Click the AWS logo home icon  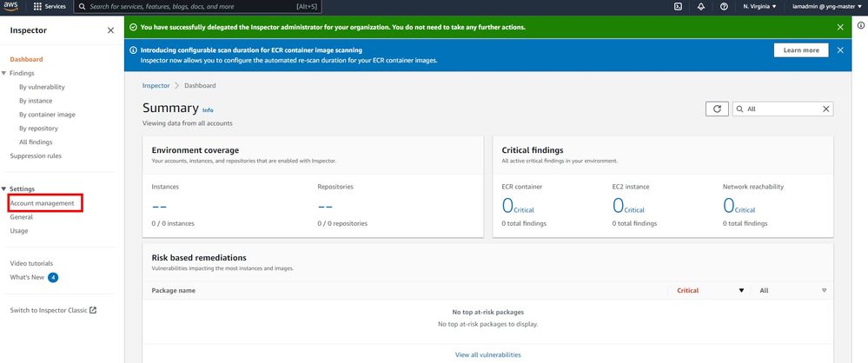[11, 7]
